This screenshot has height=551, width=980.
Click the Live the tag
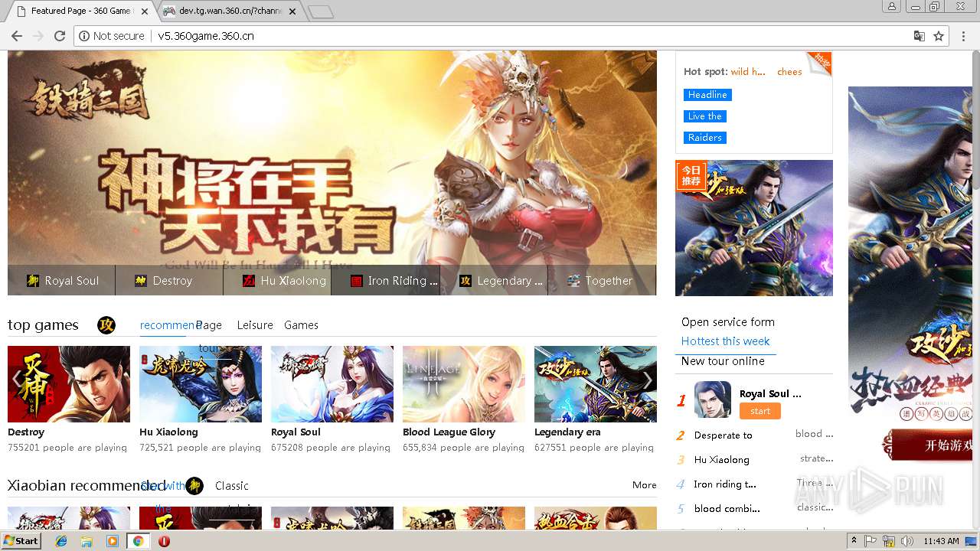click(704, 116)
